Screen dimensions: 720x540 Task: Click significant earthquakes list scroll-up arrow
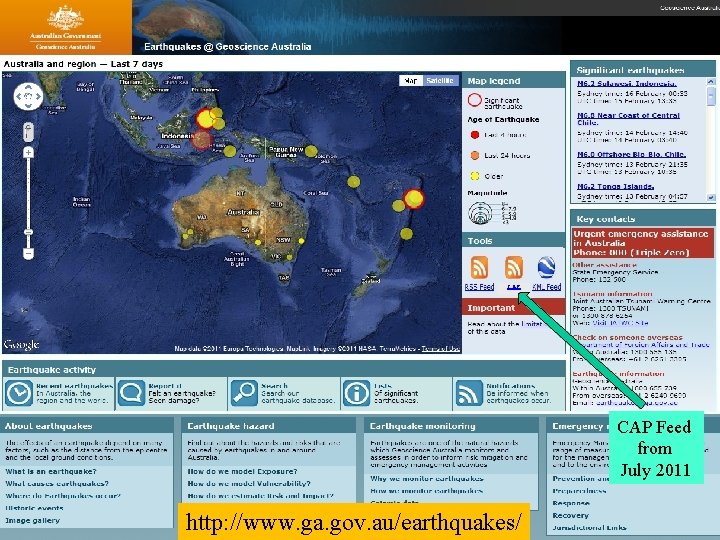[x=711, y=82]
